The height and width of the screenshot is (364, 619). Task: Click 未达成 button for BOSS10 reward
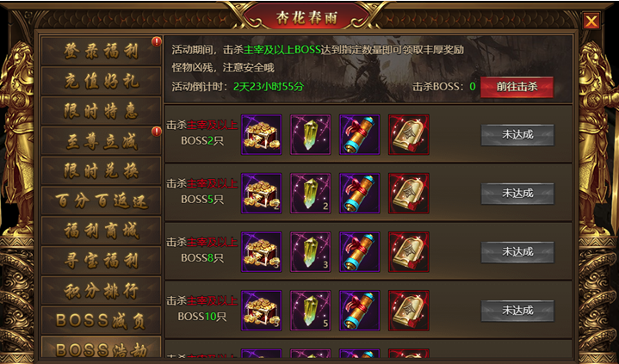pos(517,311)
